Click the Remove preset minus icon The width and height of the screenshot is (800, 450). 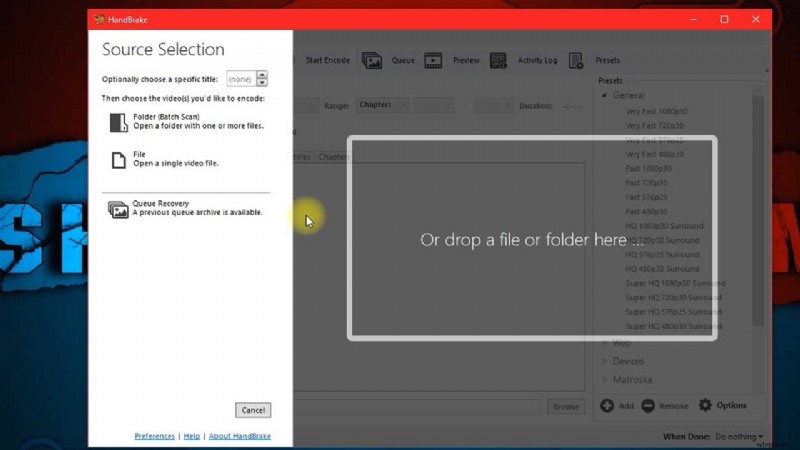point(648,405)
